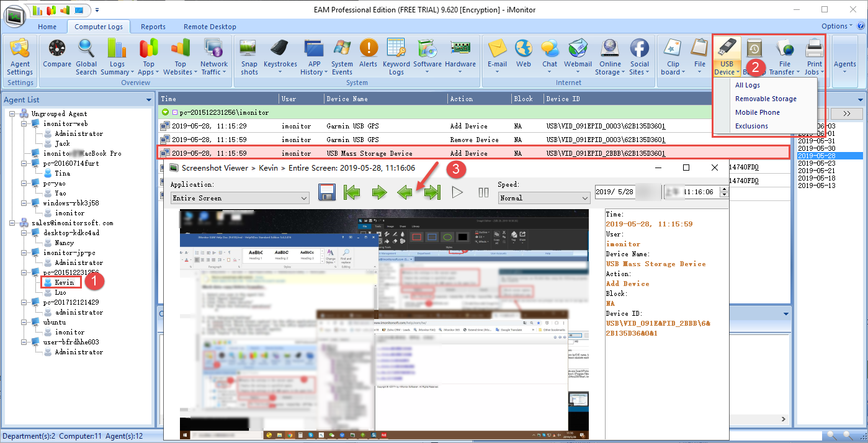
Task: Choose All Logs from USB Device menu
Action: (x=748, y=85)
